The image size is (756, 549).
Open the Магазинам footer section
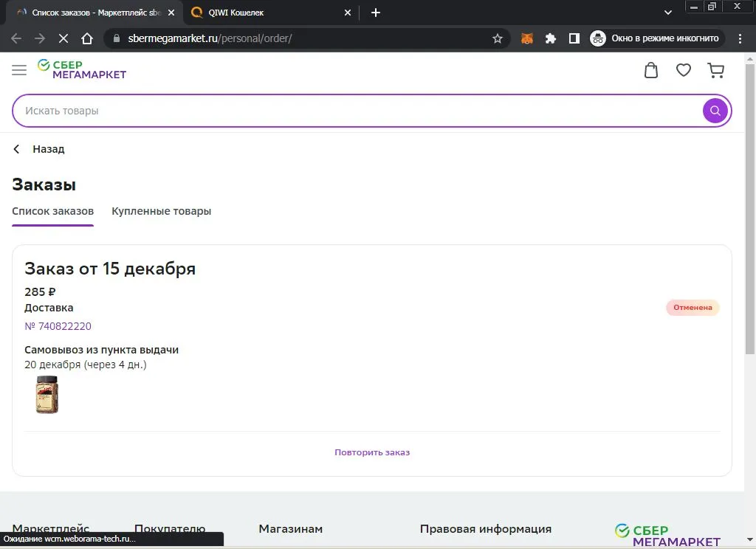pyautogui.click(x=291, y=529)
